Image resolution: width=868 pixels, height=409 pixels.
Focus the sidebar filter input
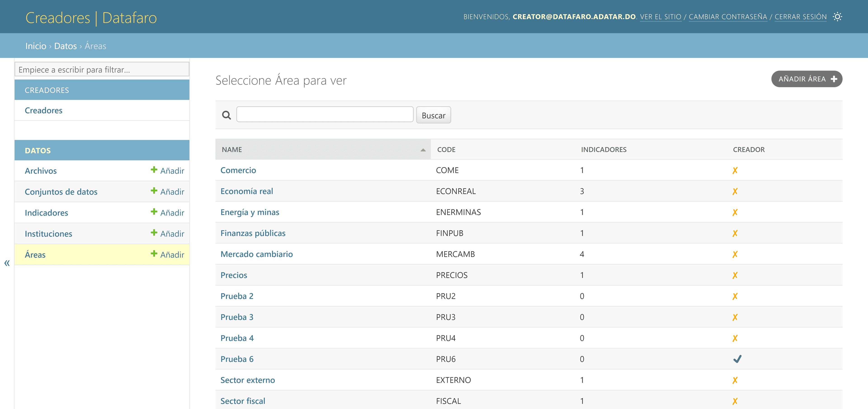point(102,69)
